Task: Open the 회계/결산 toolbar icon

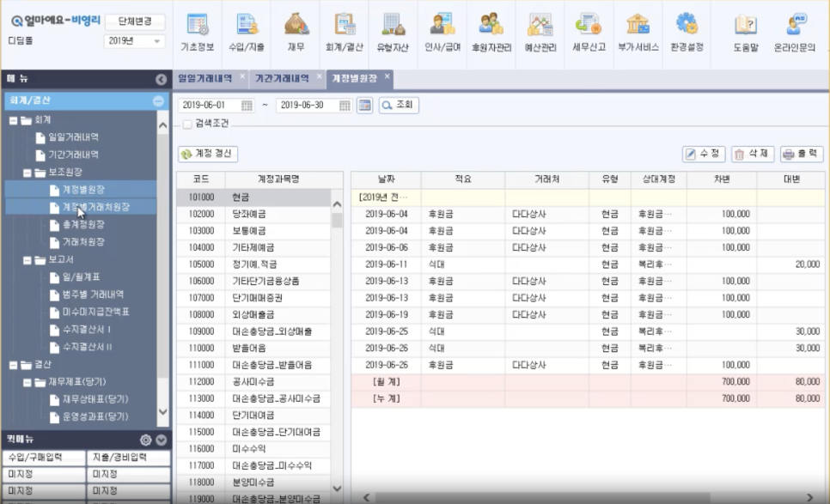Action: tap(345, 33)
